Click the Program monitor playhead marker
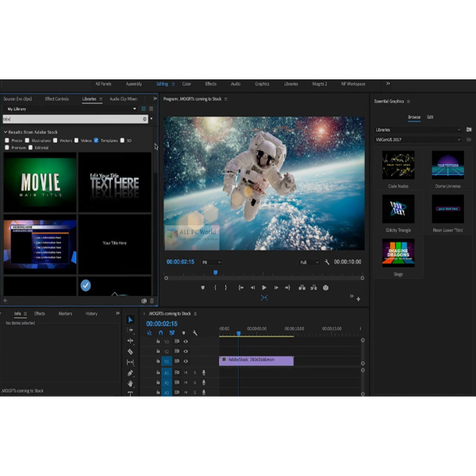 click(x=216, y=272)
